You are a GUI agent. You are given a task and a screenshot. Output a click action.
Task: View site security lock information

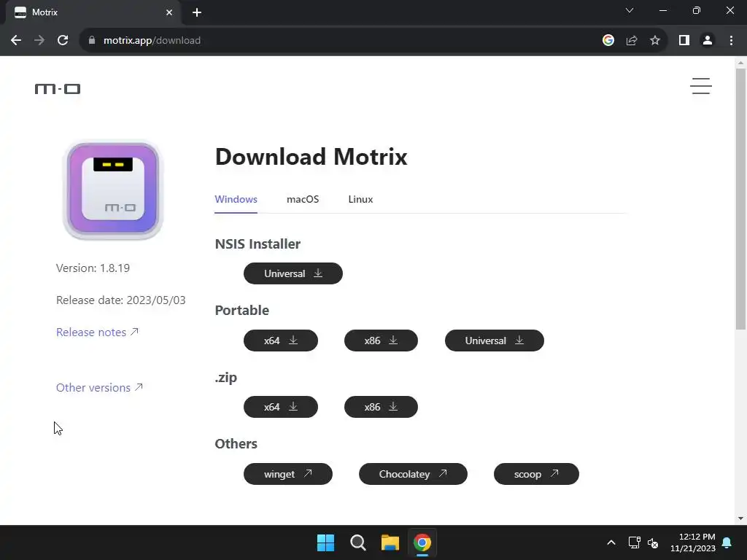[92, 41]
